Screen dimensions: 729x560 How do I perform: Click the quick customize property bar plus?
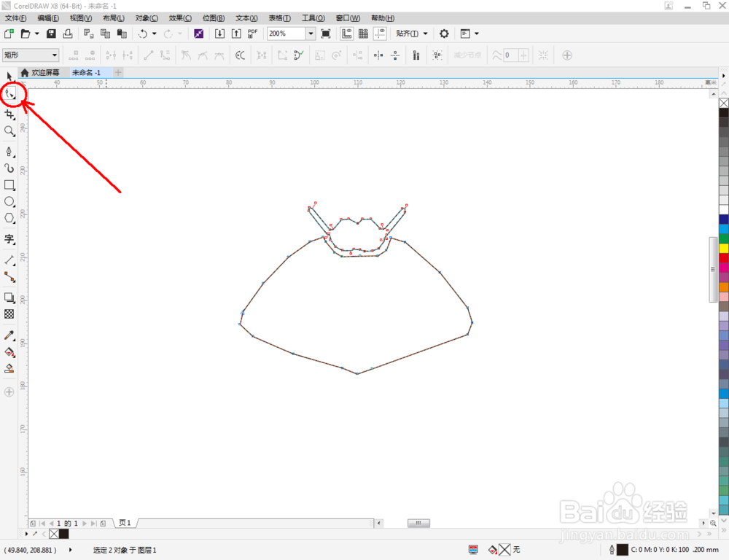567,55
